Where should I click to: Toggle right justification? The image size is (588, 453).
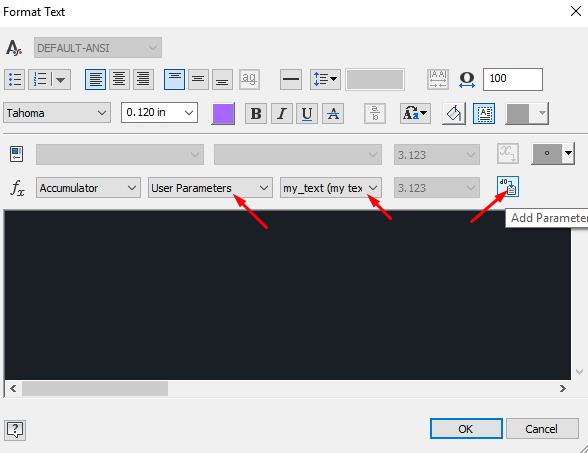tap(143, 80)
